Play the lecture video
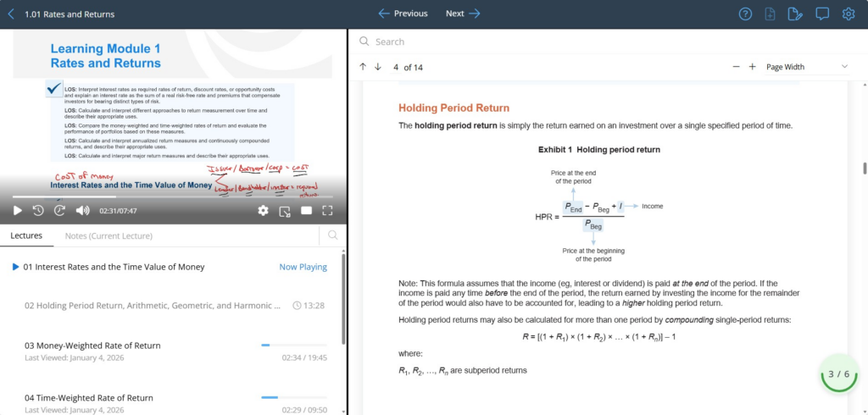868x415 pixels. pos(17,210)
